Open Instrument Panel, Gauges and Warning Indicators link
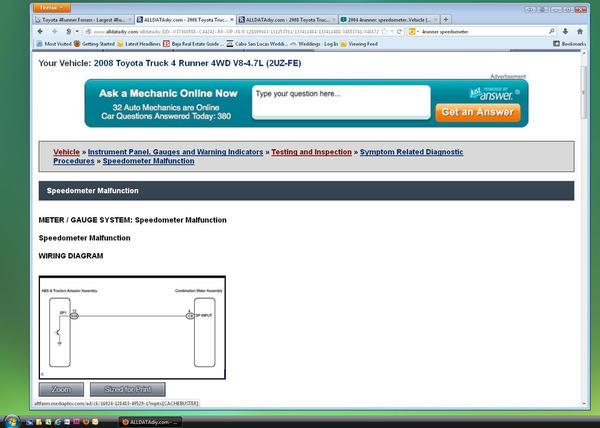This screenshot has height=428, width=600. (x=176, y=152)
